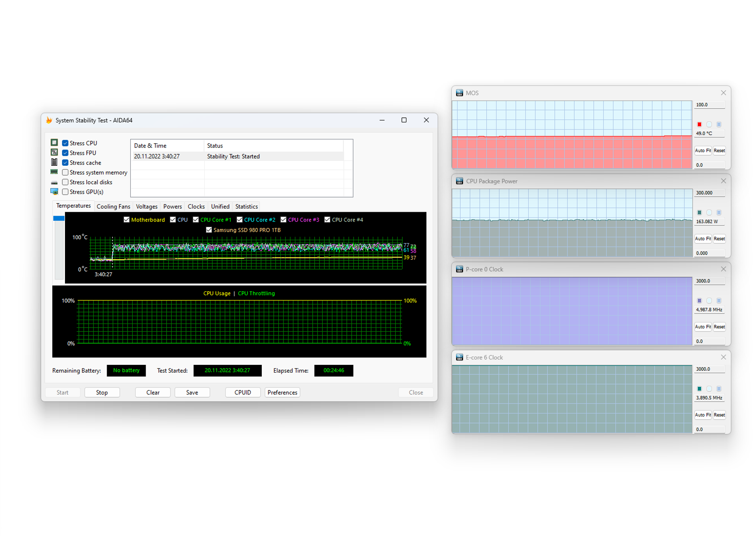Select the Temperatures tab
This screenshot has width=756, height=536.
tap(73, 206)
